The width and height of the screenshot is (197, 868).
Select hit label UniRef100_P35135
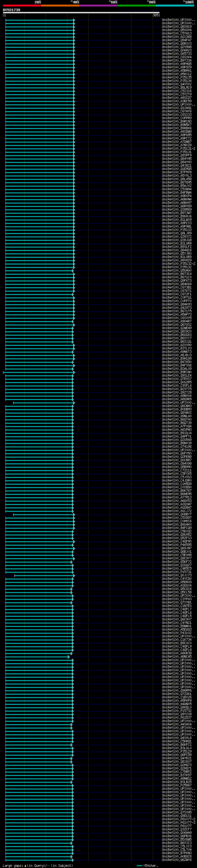(x=177, y=78)
